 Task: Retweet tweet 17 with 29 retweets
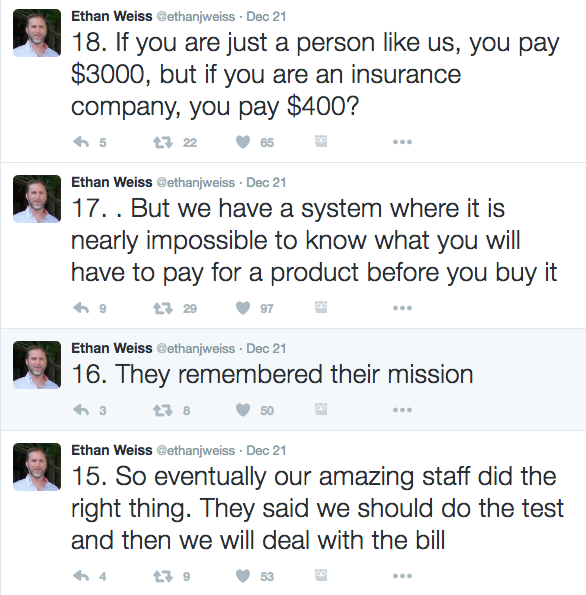click(x=163, y=308)
